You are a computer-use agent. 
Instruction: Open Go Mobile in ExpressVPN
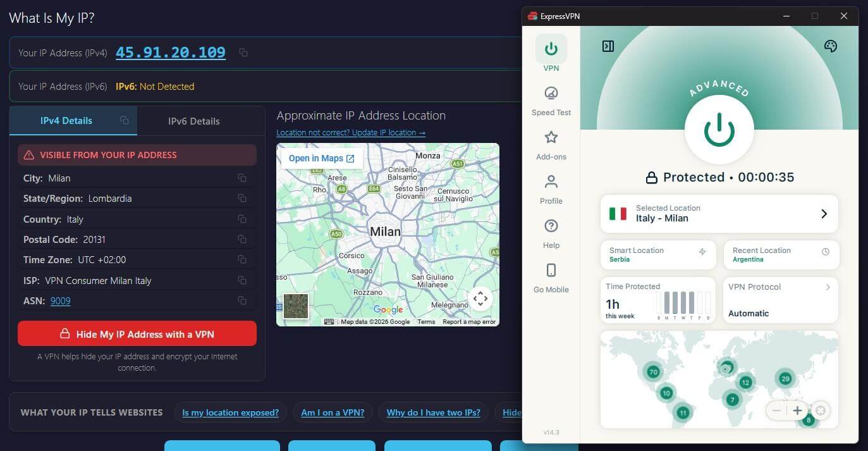[x=551, y=278]
